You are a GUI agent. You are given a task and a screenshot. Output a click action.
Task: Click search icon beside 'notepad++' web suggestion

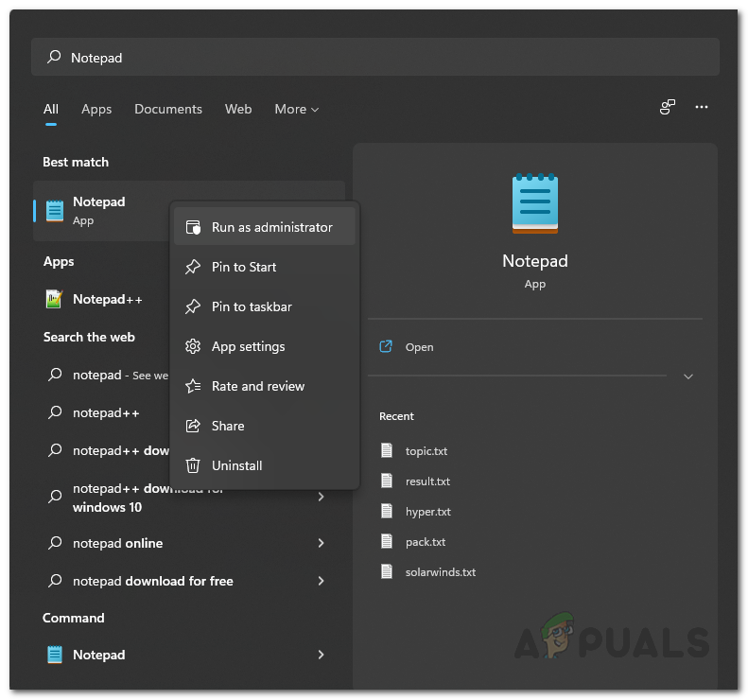pos(55,411)
